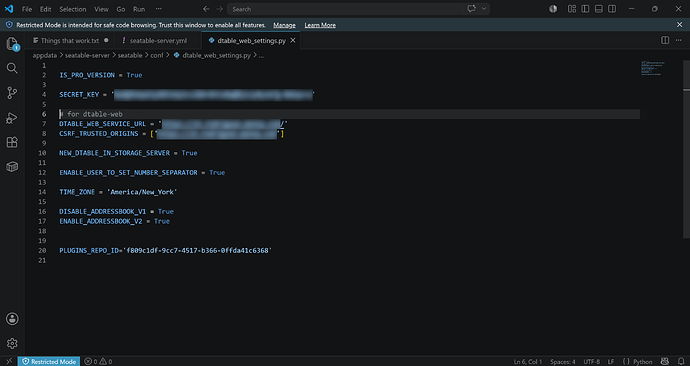
Task: Click the Restricted Mode status bar button
Action: point(49,361)
